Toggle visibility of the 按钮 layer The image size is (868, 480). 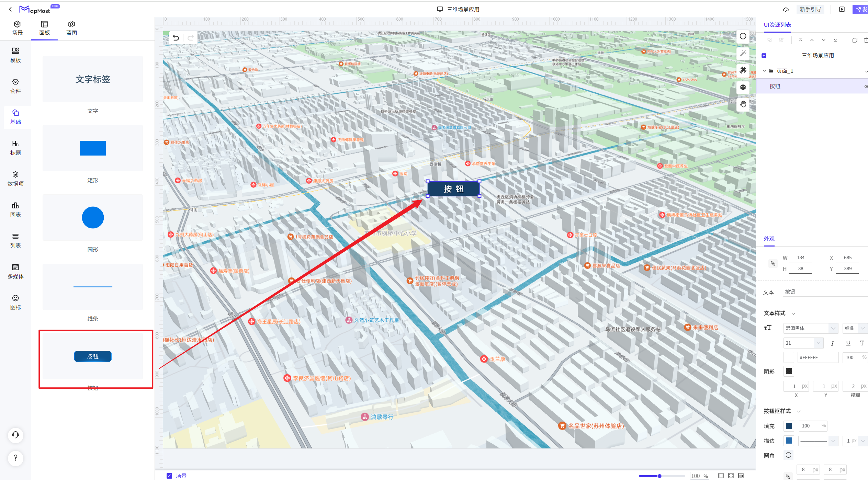tap(866, 87)
